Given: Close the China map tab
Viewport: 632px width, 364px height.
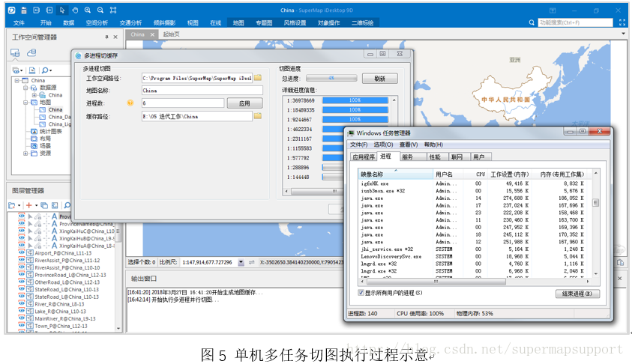Looking at the screenshot, I should (x=152, y=34).
